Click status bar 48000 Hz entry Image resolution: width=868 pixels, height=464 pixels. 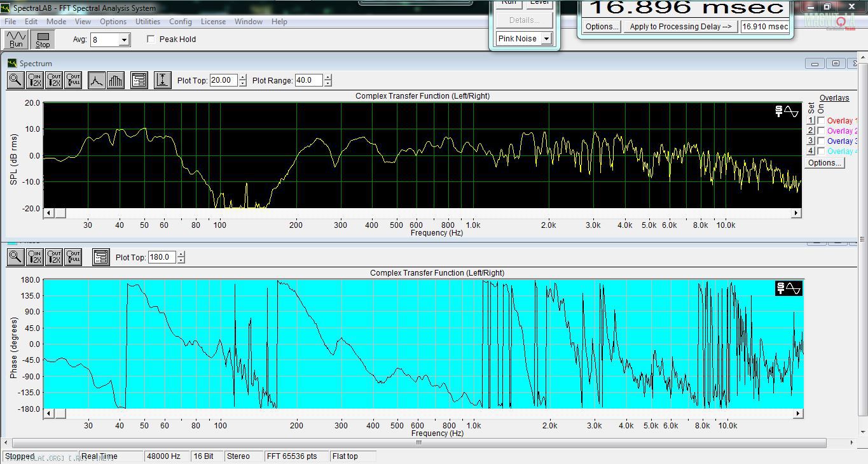[167, 456]
